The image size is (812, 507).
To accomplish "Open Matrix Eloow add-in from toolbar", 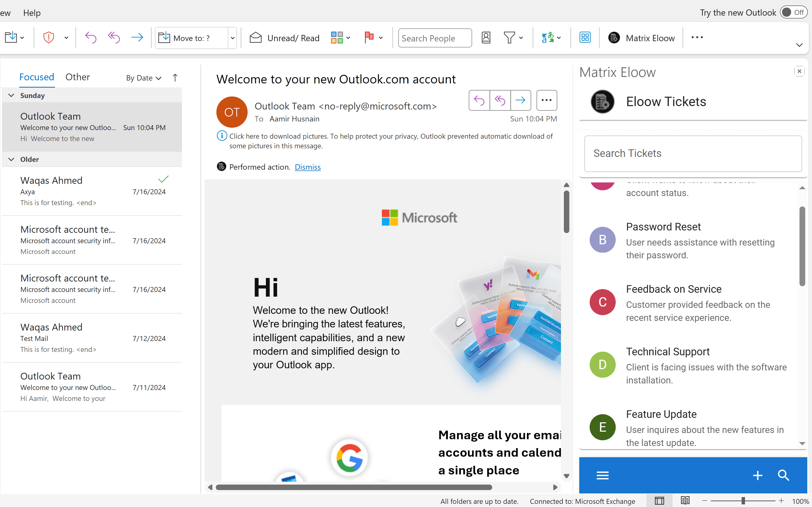I will coord(641,38).
